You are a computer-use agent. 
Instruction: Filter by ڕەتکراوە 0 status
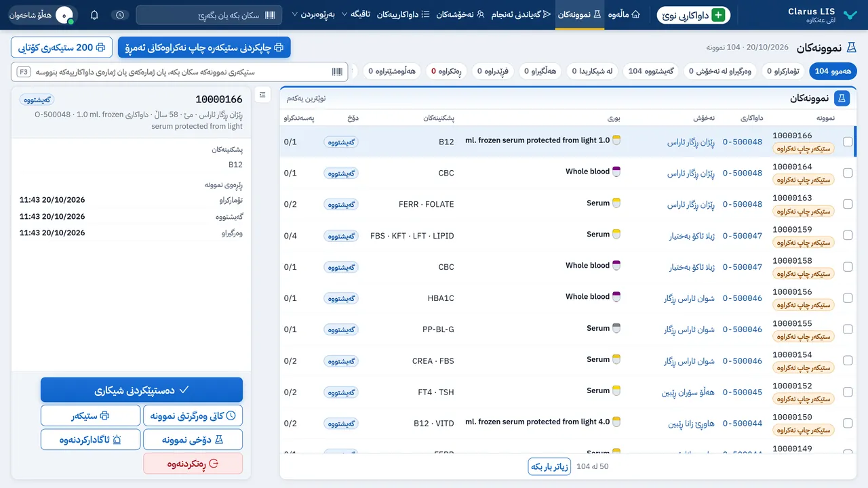point(446,70)
